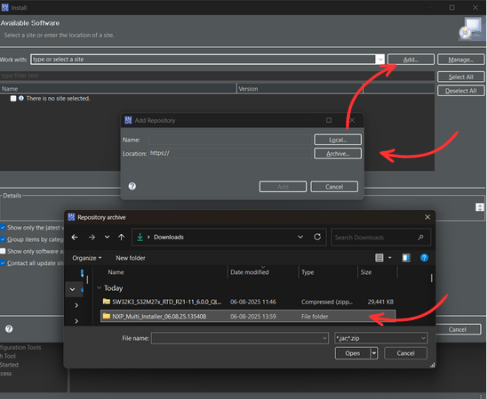Open the Organize menu
Viewport: 487px width, 399px height.
(87, 258)
